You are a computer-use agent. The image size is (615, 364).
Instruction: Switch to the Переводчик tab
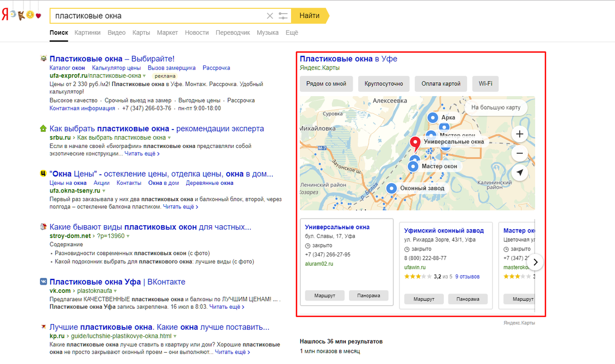(x=233, y=33)
